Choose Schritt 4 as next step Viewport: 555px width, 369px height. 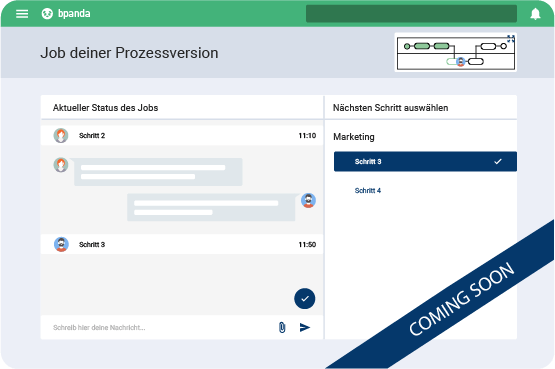368,191
